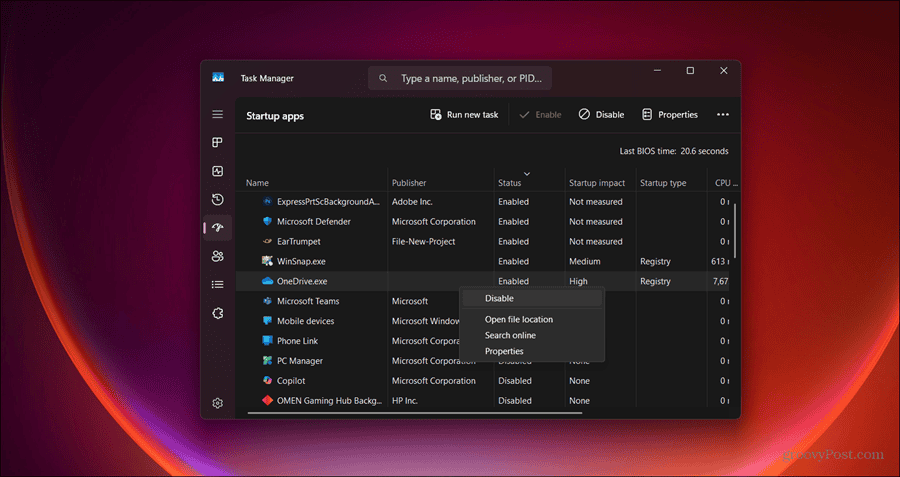Screen dimensions: 900x477
Task: Click the Status column sort chevron
Action: pos(527,173)
